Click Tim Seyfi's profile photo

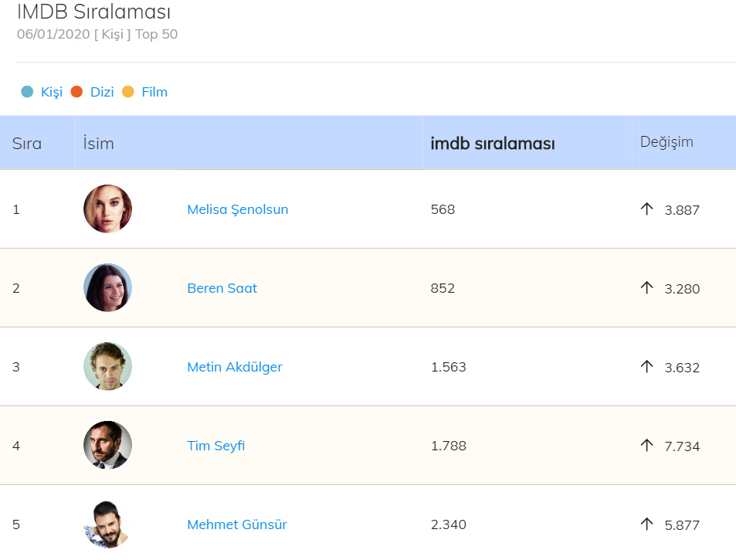point(107,446)
